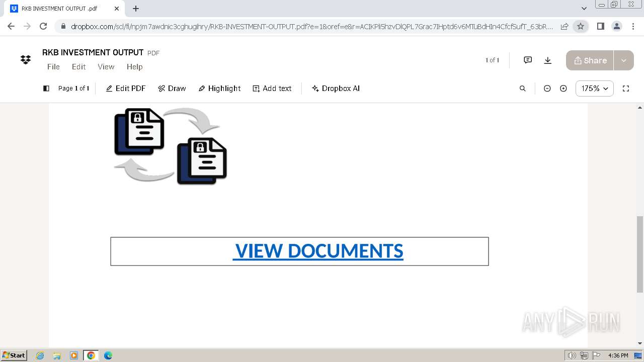Enter fullscreen mode icon

click(626, 88)
